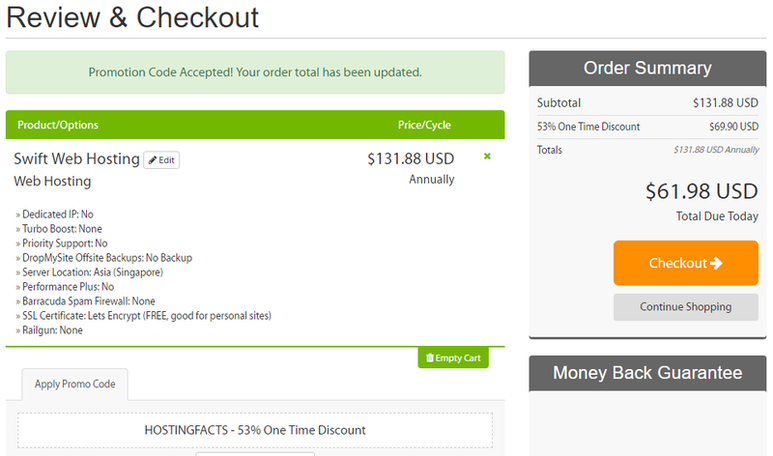The width and height of the screenshot is (773, 456).
Task: Click the Product/Options column header
Action: click(57, 125)
